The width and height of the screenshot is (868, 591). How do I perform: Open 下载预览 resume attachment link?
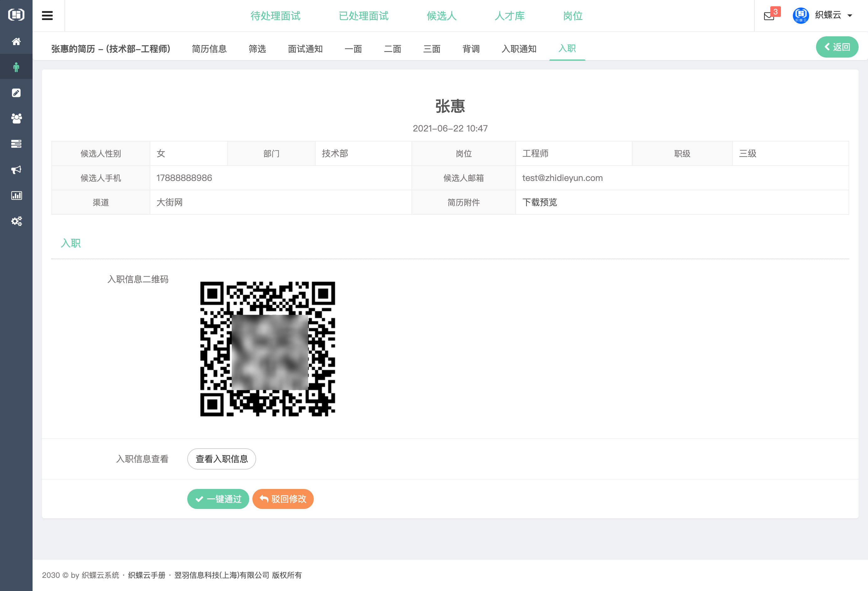[x=539, y=202]
